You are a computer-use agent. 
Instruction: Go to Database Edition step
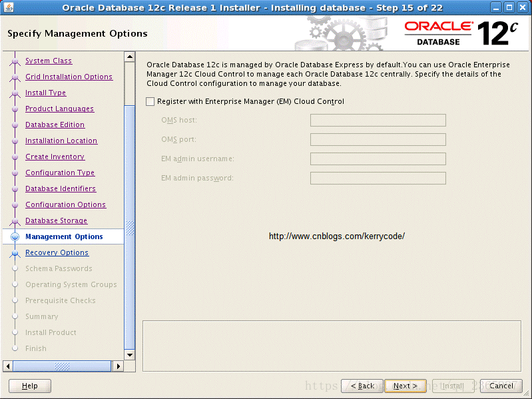(55, 125)
